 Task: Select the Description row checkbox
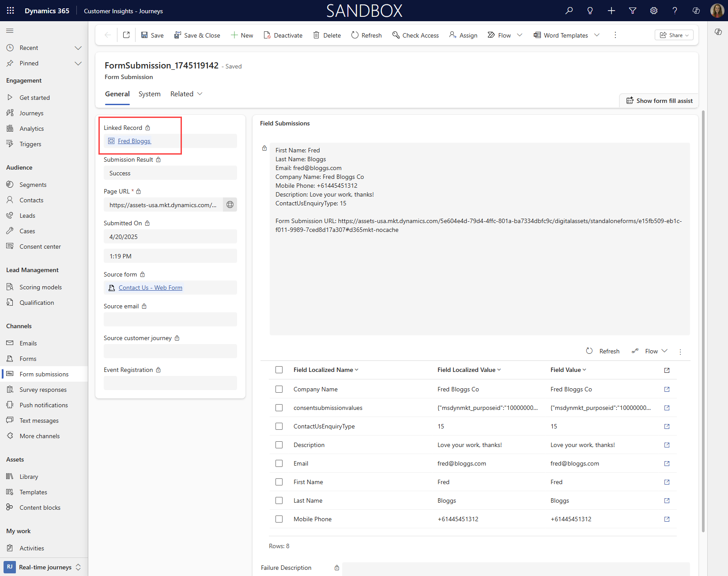tap(279, 445)
